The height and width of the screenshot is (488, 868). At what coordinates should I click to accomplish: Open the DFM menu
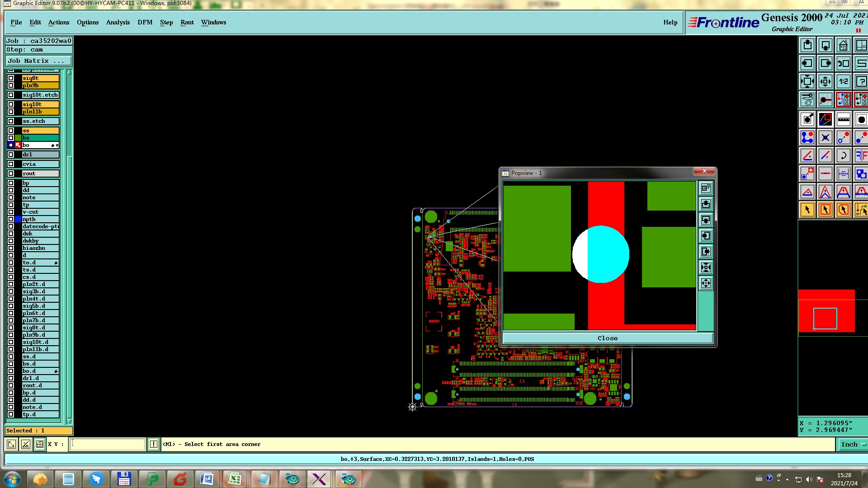click(x=145, y=22)
